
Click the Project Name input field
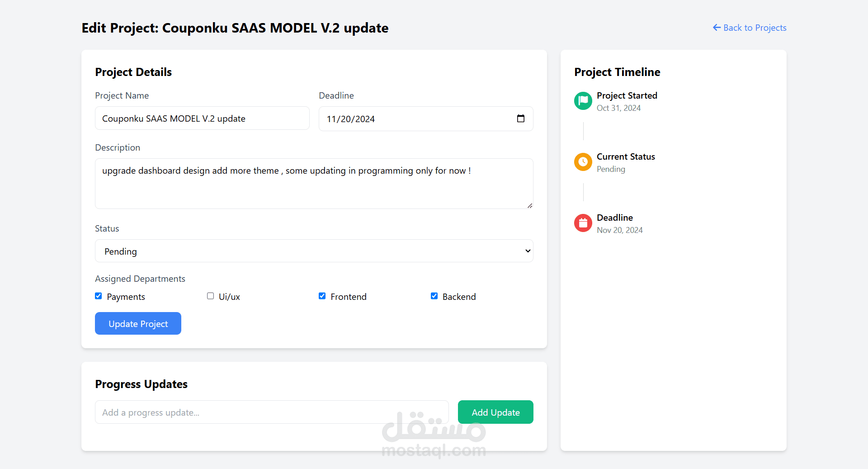click(202, 118)
